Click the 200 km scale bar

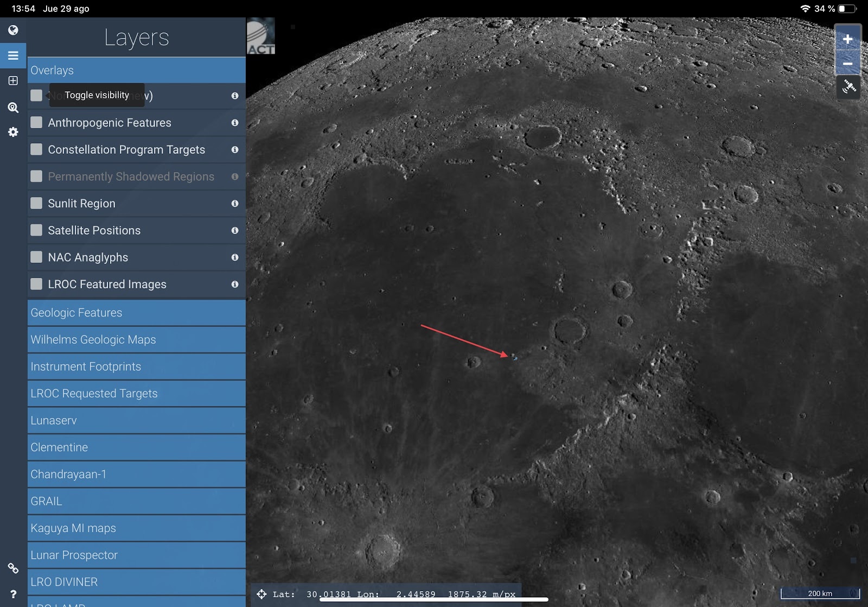(820, 593)
